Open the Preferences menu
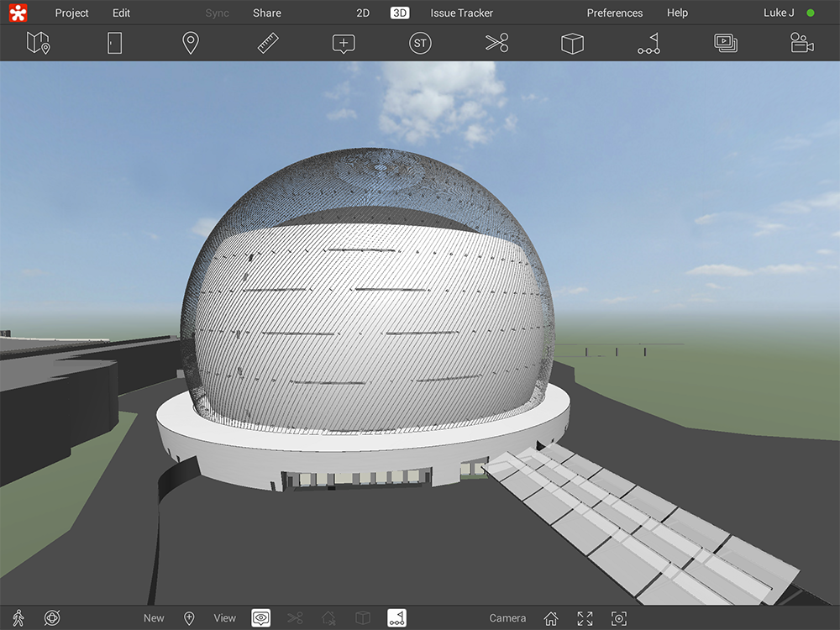Viewport: 840px width, 630px height. [x=615, y=13]
